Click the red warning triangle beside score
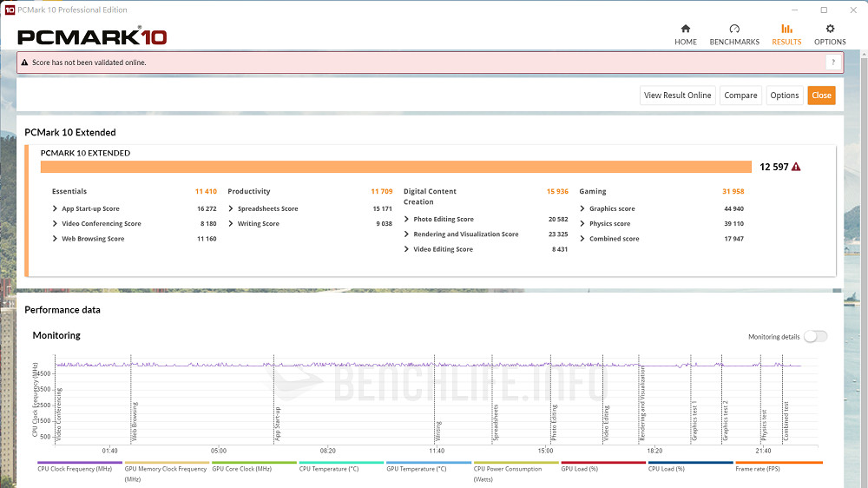868x488 pixels. coord(796,167)
